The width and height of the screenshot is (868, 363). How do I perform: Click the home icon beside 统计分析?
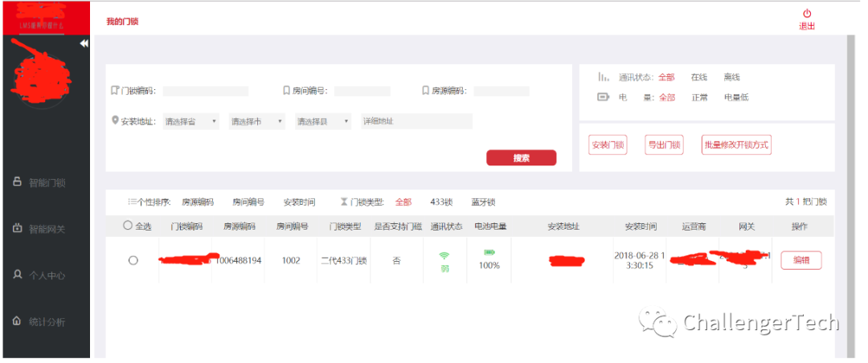click(17, 321)
